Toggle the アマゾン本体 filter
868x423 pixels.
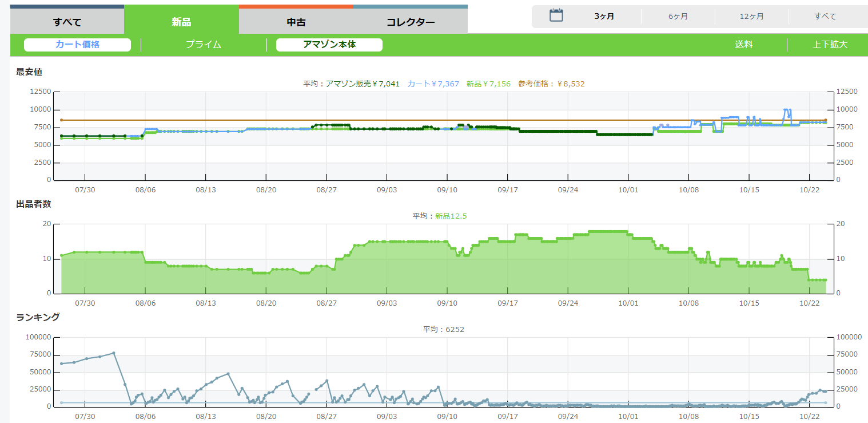click(329, 45)
